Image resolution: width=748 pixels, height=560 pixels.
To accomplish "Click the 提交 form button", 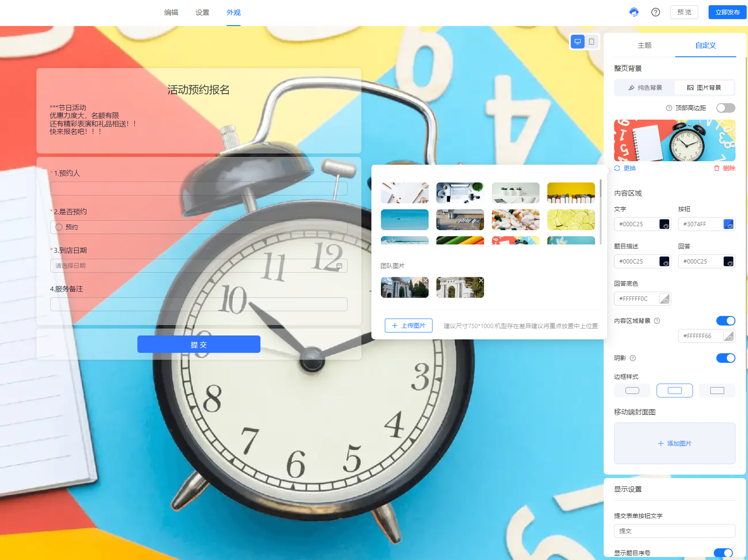I will pos(199,344).
